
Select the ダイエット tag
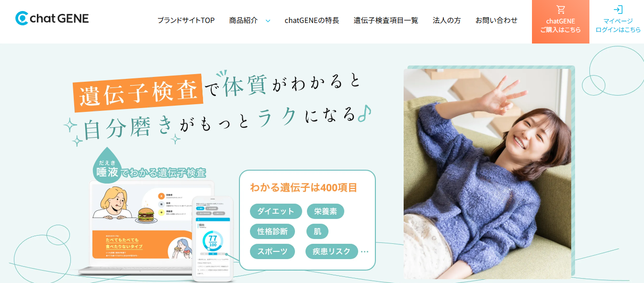(276, 211)
